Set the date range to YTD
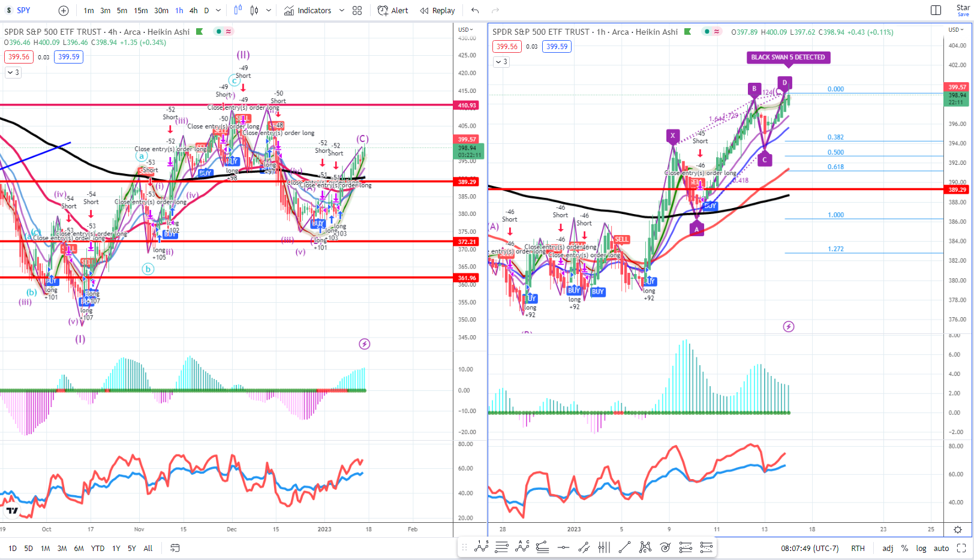The height and width of the screenshot is (560, 974). 98,548
